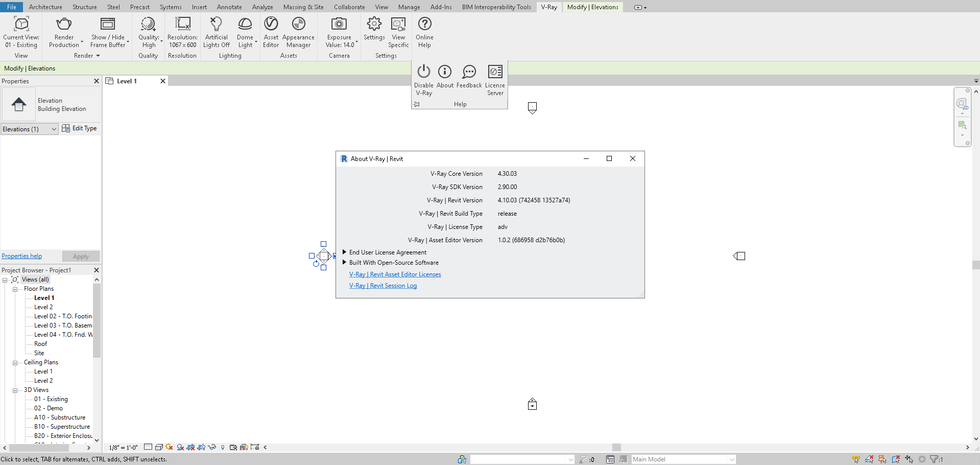Click the Disable V-Ray power button
Screen dimensions: 980x465
[424, 72]
